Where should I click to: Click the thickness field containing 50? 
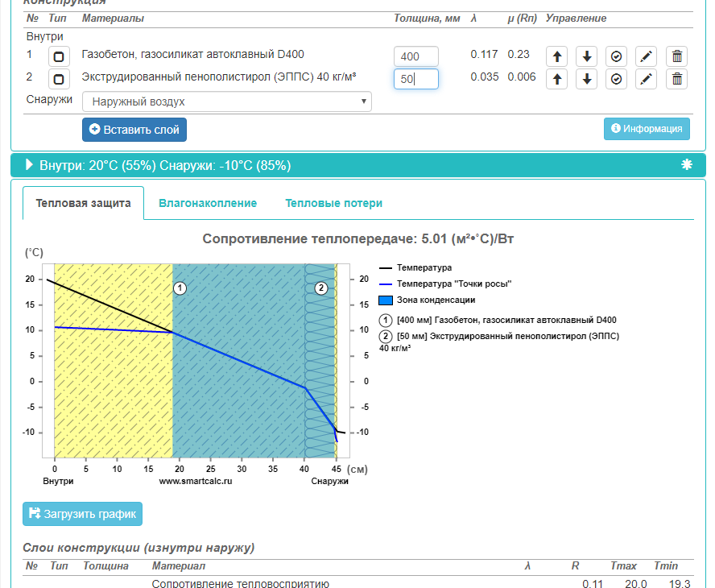tap(415, 79)
